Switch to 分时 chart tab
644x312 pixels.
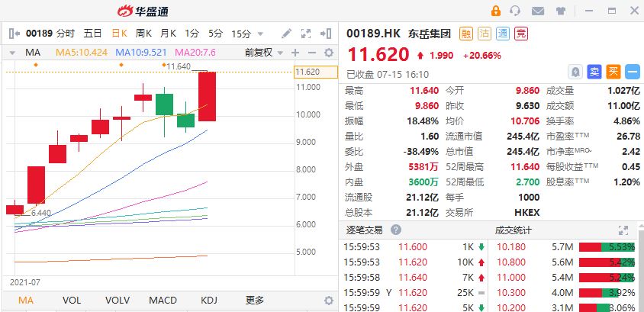tap(66, 34)
